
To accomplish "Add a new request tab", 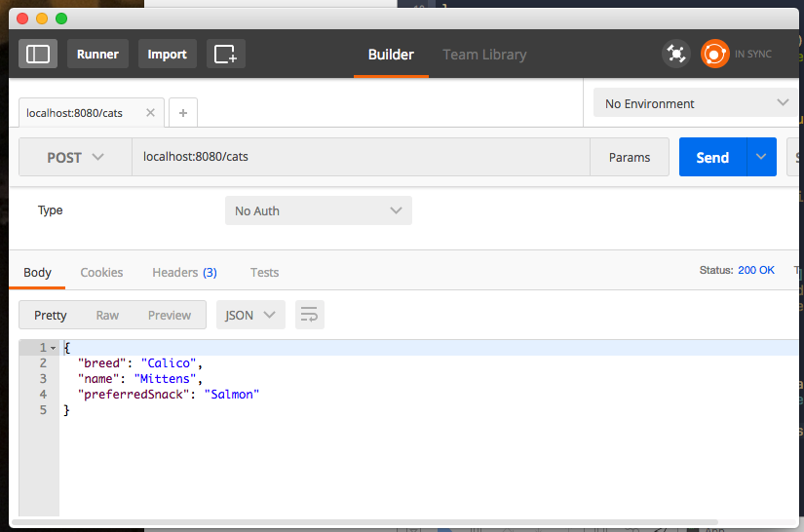I will pos(183,113).
